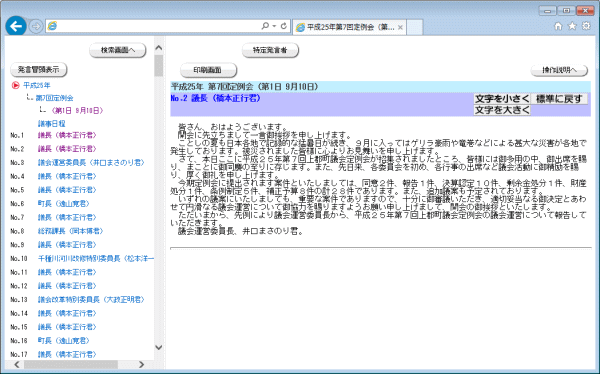The width and height of the screenshot is (600, 374).
Task: Open No.6 町長(遠山寛君) link
Action: [x=64, y=204]
